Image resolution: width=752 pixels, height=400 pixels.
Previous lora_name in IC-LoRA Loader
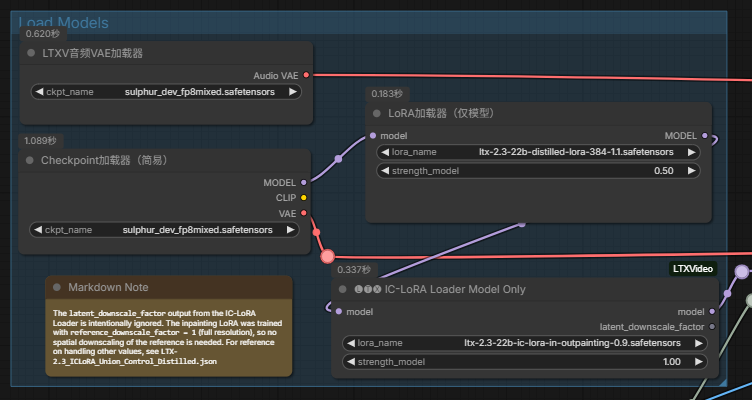point(351,343)
